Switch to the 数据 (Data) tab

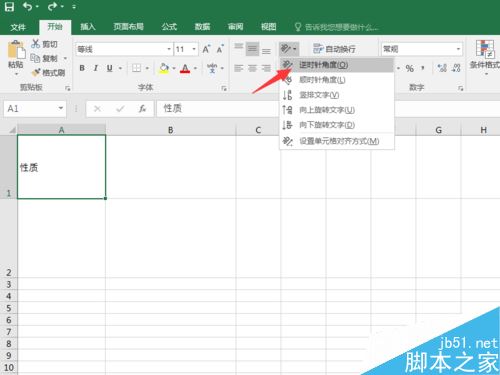tap(202, 27)
